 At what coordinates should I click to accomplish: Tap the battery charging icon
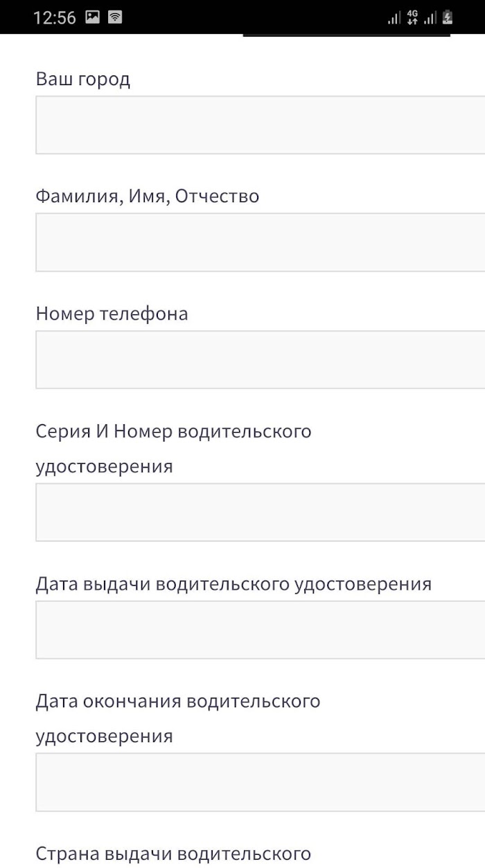pos(448,17)
